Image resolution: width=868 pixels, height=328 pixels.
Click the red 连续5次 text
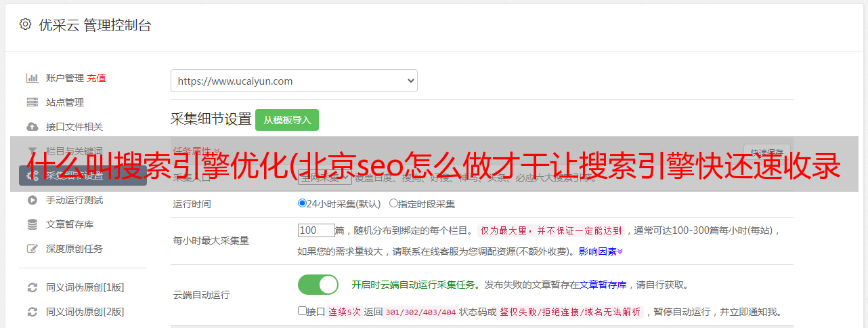click(x=345, y=312)
